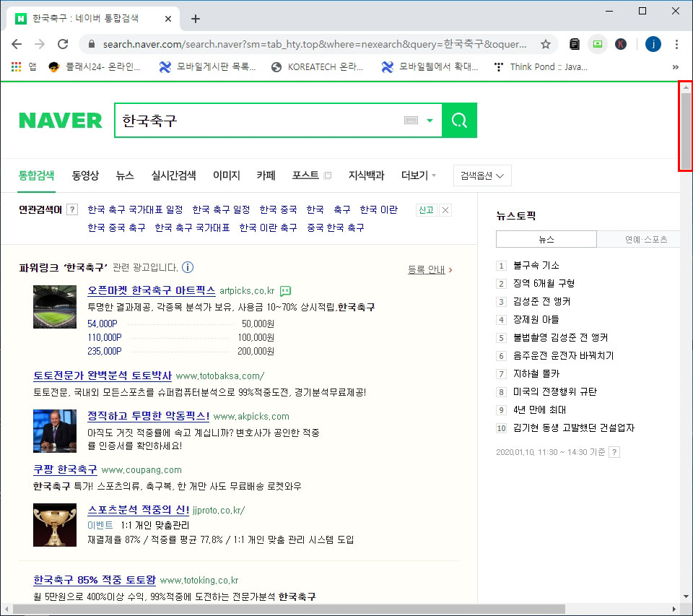Screen dimensions: 693x616
Task: Open 스포츠분석 적중의 신! link
Action: 139,510
